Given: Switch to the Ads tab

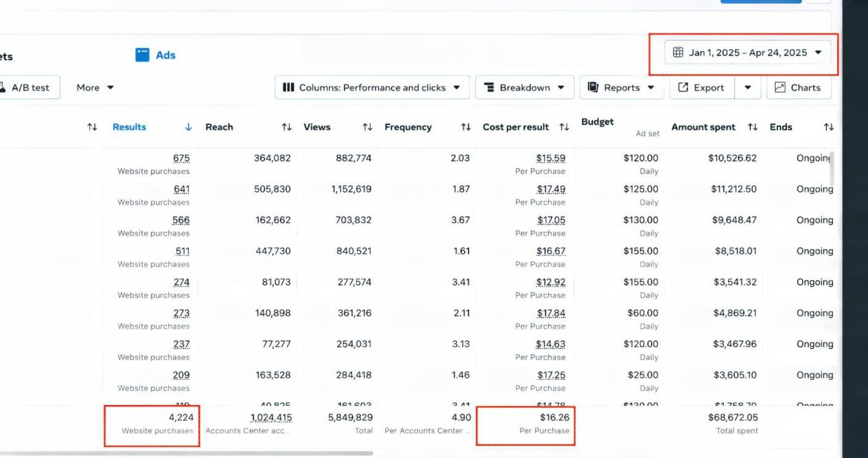Looking at the screenshot, I should [155, 55].
